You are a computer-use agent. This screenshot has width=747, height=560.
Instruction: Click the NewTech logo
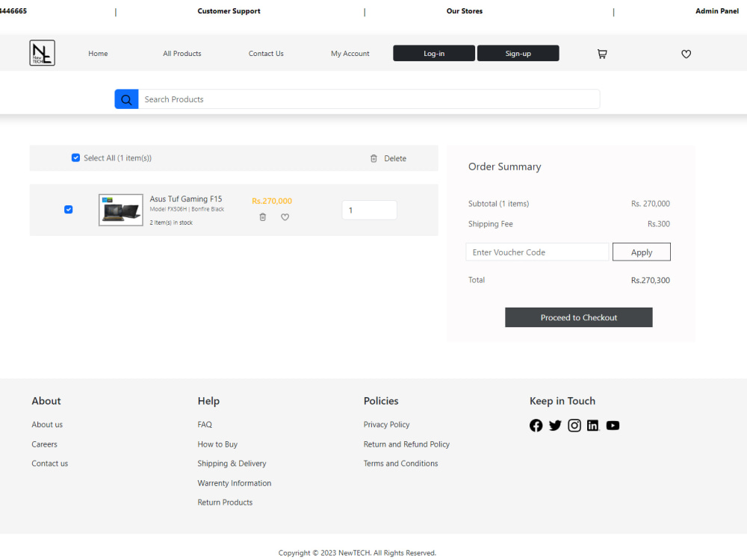coord(43,53)
